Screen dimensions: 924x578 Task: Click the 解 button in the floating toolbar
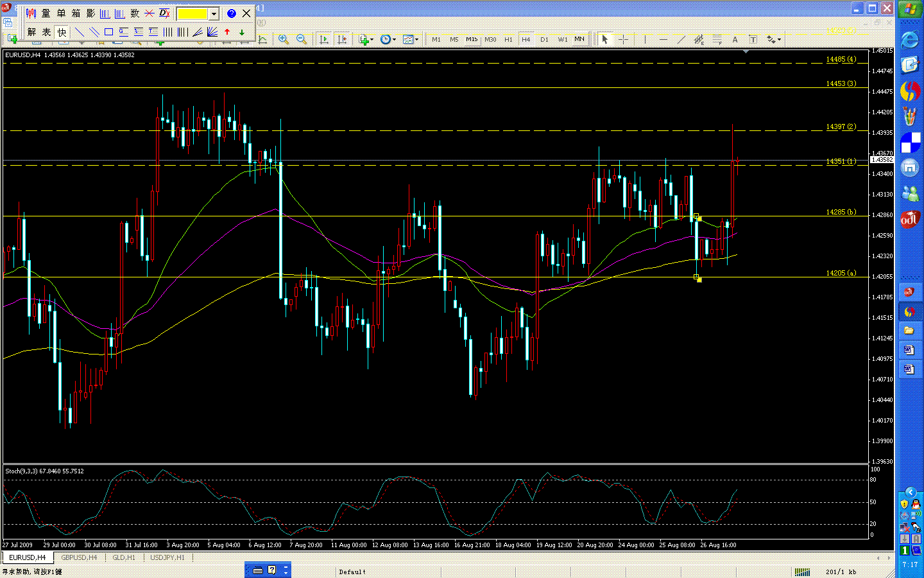pos(31,32)
